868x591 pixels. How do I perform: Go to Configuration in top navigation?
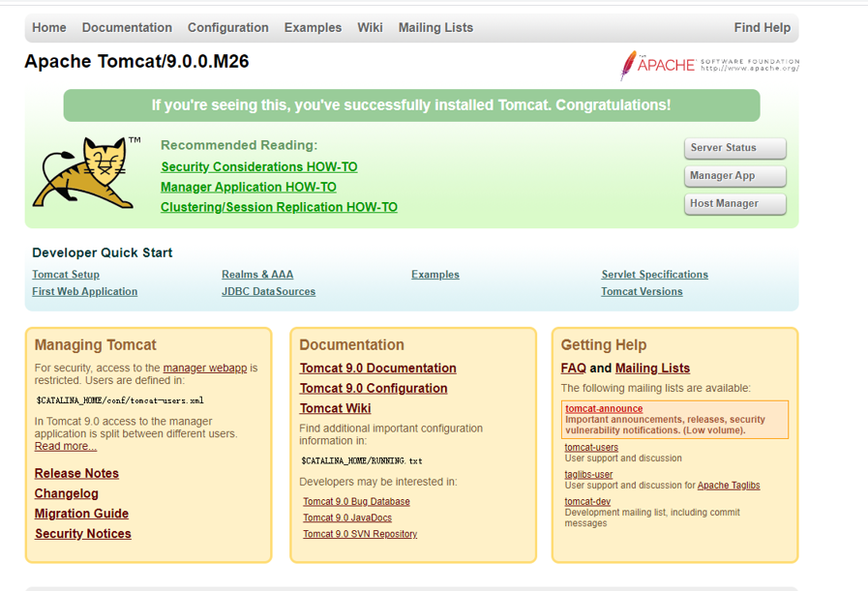(x=228, y=28)
